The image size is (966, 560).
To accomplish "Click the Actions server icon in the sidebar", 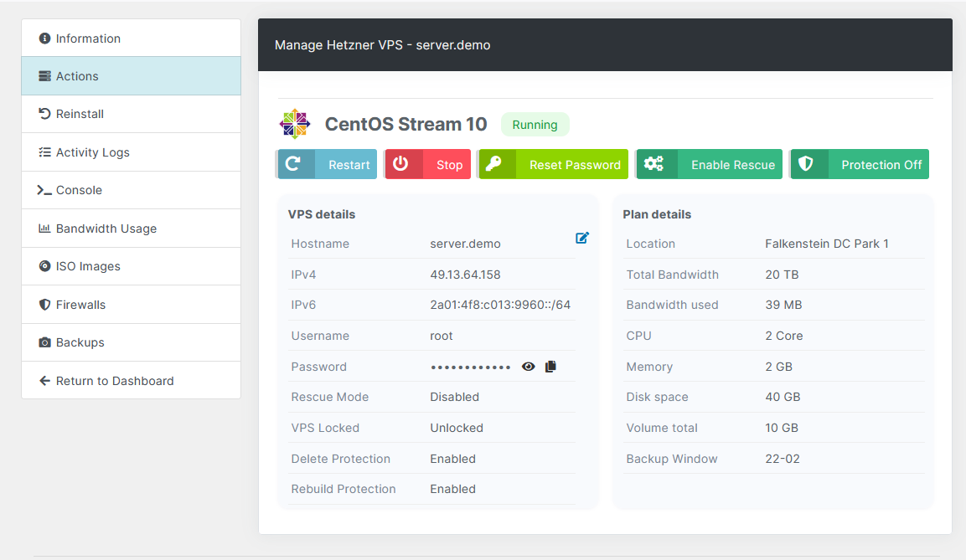I will coord(44,76).
